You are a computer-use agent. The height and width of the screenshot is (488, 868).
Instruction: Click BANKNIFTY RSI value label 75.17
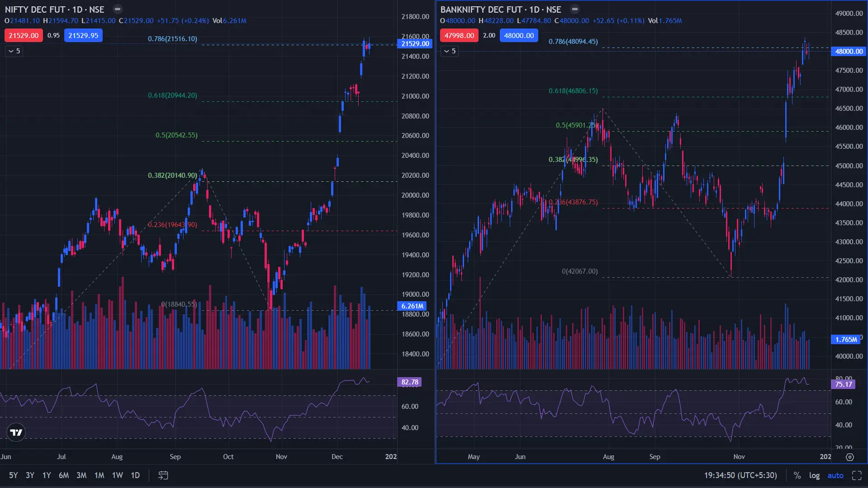(843, 384)
